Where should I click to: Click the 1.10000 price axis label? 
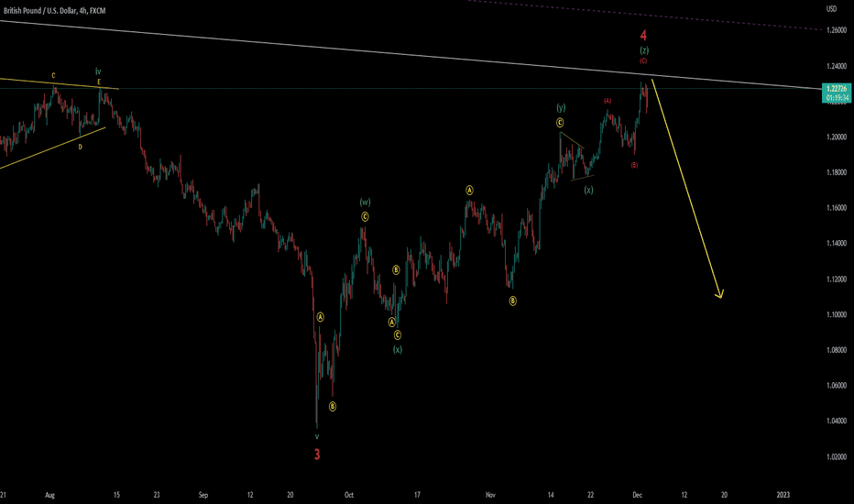836,314
